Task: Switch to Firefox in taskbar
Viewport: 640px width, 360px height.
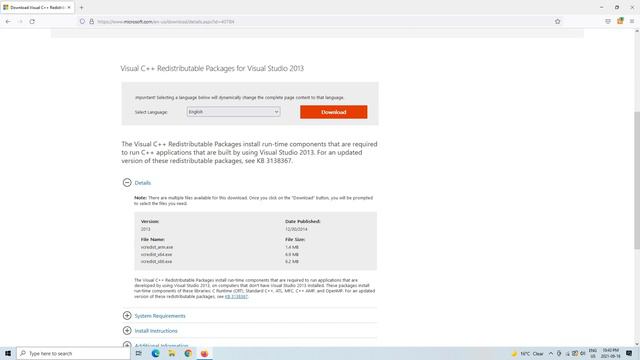Action: pyautogui.click(x=204, y=353)
